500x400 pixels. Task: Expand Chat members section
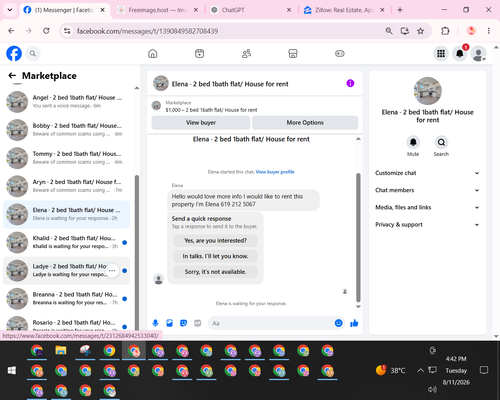pyautogui.click(x=427, y=190)
